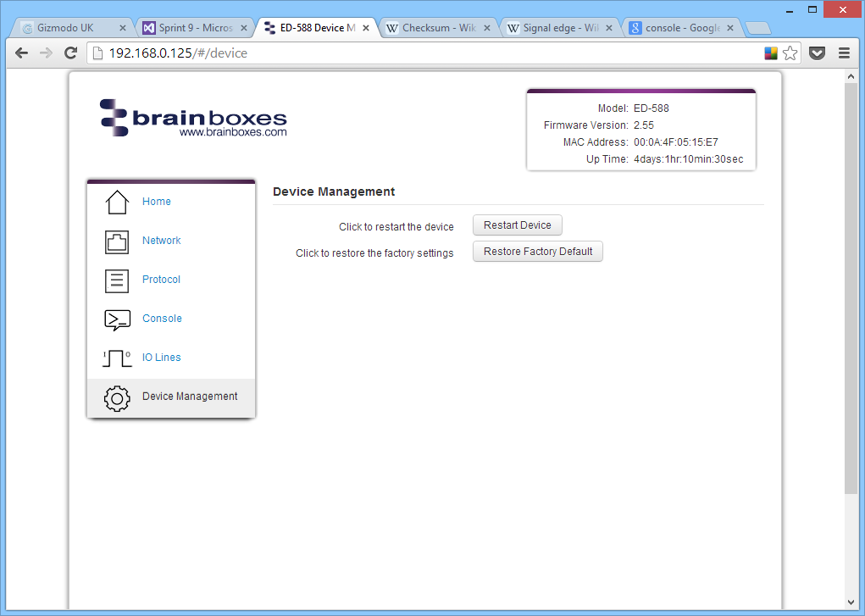Click the Restart Device button
Image resolution: width=865 pixels, height=616 pixels.
517,225
